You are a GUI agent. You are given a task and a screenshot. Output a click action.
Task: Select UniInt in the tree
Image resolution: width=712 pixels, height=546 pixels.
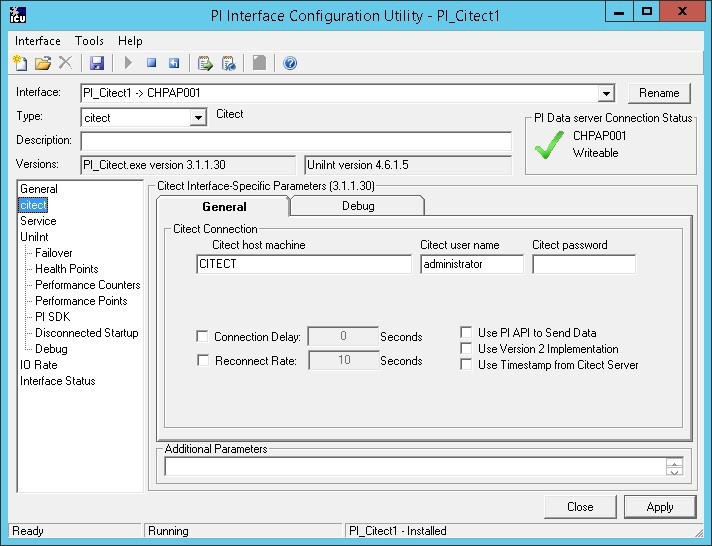[x=34, y=237]
